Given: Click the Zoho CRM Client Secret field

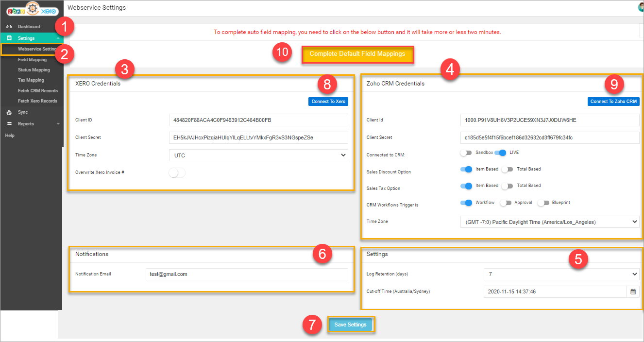Looking at the screenshot, I should tap(550, 137).
